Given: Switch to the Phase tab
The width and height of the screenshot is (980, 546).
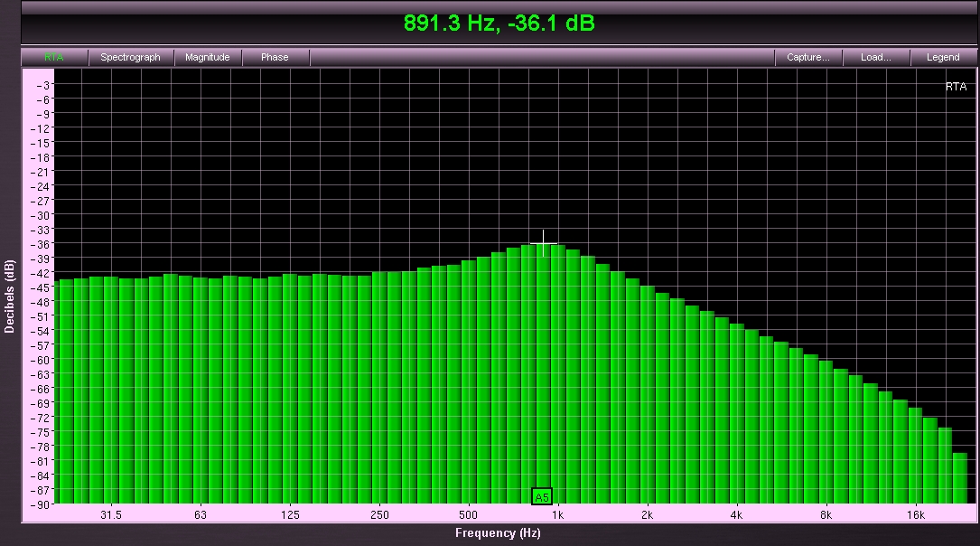Looking at the screenshot, I should 275,57.
